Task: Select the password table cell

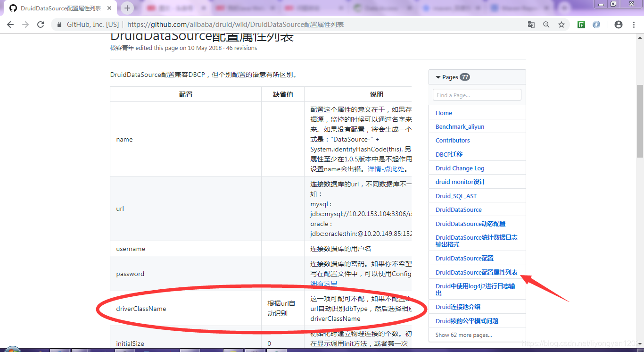Action: point(186,274)
